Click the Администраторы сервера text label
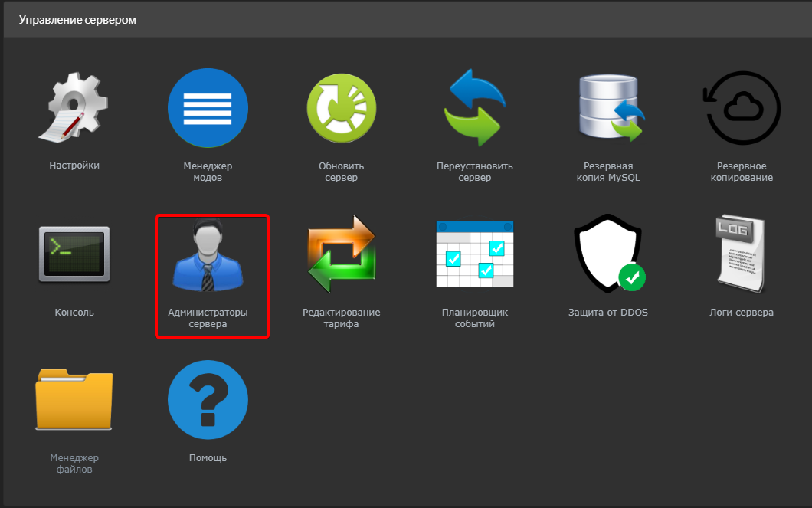Viewport: 812px width, 508px height. tap(208, 318)
